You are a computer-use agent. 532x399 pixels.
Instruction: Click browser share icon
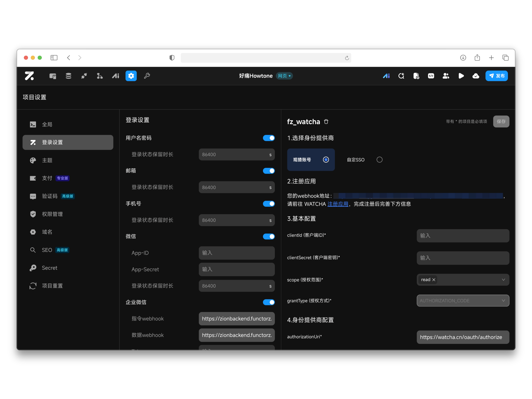tap(477, 58)
